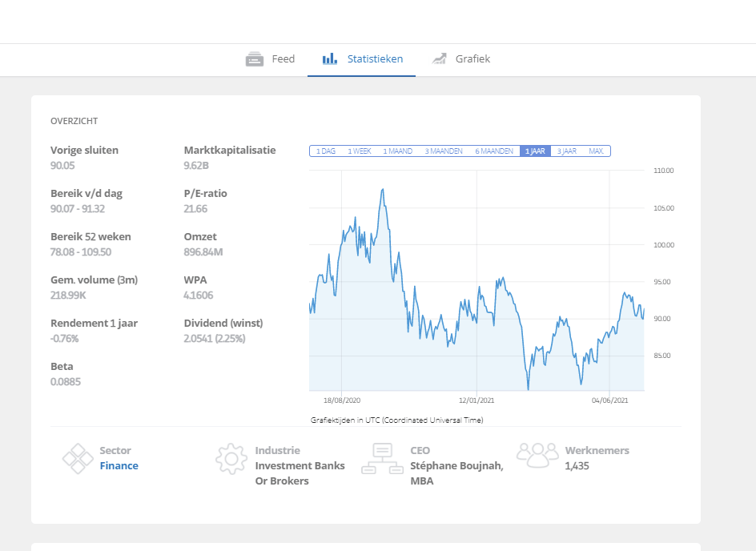
Task: Click the Feed newspaper icon
Action: (x=255, y=58)
